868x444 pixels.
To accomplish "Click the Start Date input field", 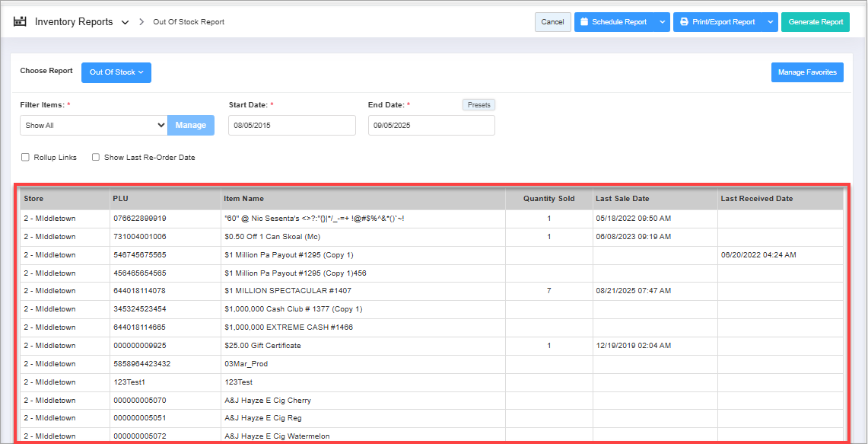I will [291, 126].
